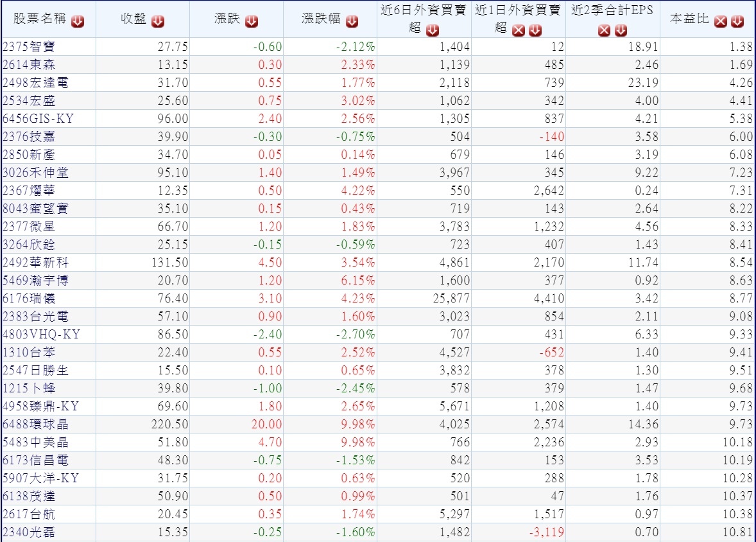Open stock 6173信昌電
Viewport: 756px width, 542px height.
pos(36,460)
